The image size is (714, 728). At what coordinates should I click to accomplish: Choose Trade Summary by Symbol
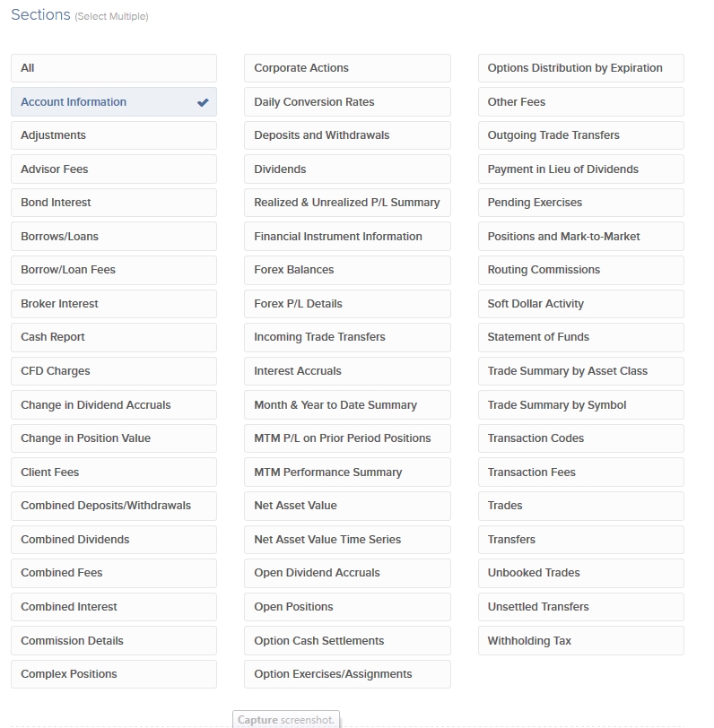[580, 405]
